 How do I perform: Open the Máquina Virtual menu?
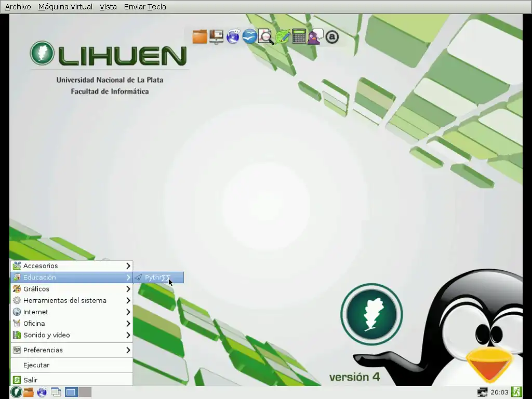click(65, 7)
